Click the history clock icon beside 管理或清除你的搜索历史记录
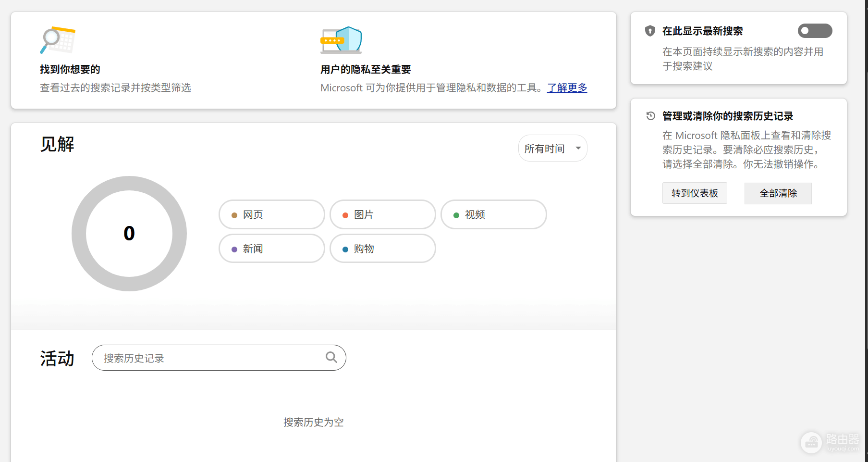Image resolution: width=868 pixels, height=462 pixels. pos(650,116)
